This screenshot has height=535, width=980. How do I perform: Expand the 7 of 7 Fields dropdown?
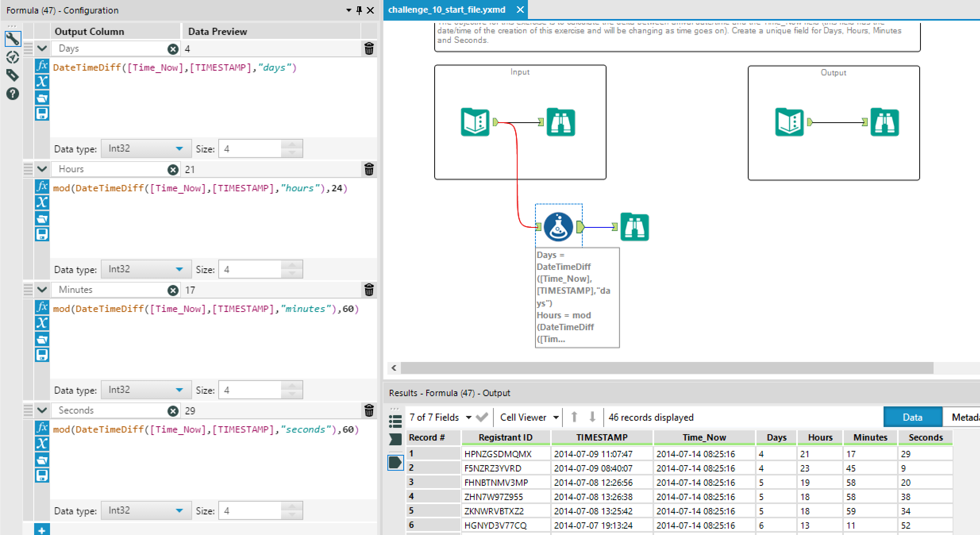(x=469, y=417)
